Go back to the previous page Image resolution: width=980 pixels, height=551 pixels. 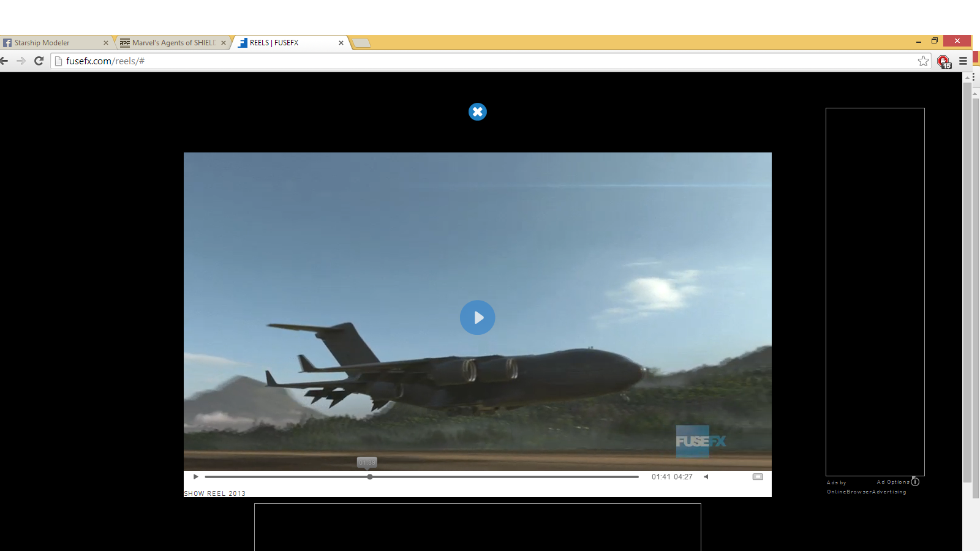(4, 61)
